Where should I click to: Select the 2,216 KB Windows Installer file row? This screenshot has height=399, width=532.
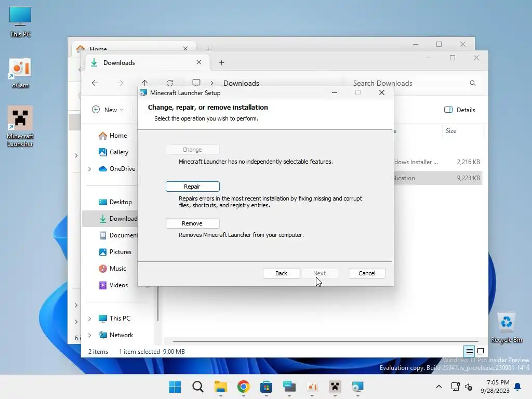(x=437, y=162)
